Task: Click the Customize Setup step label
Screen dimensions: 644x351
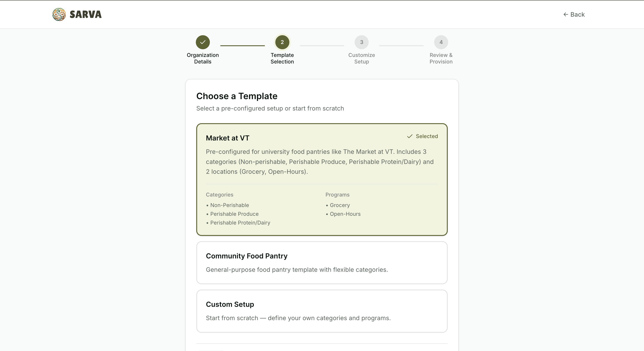Action: click(x=361, y=58)
